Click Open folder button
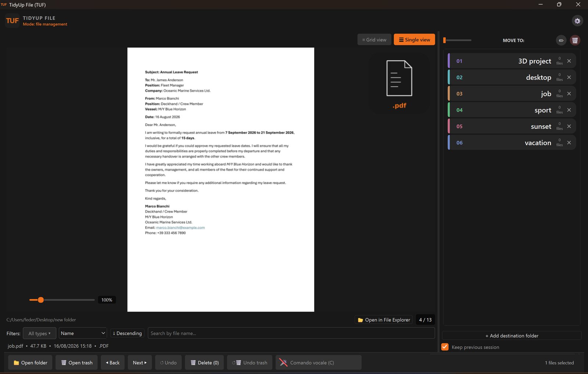588x374 pixels. 31,363
